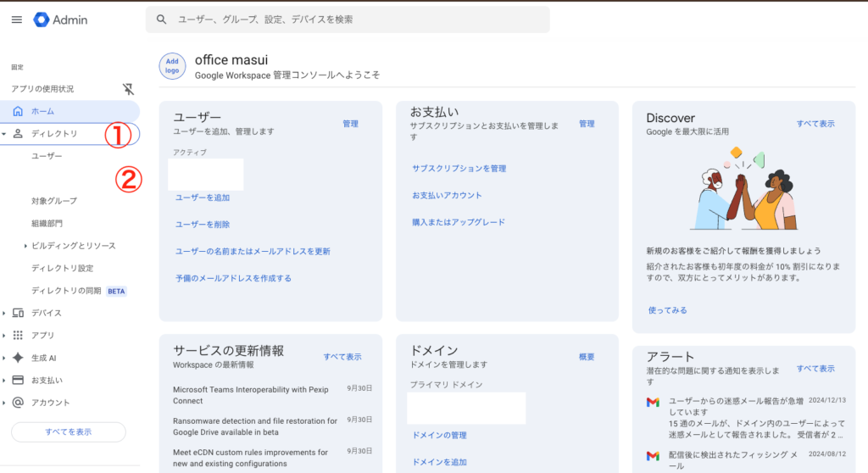This screenshot has width=868, height=473.
Task: Click the ユーザーを追加 link
Action: coord(202,198)
